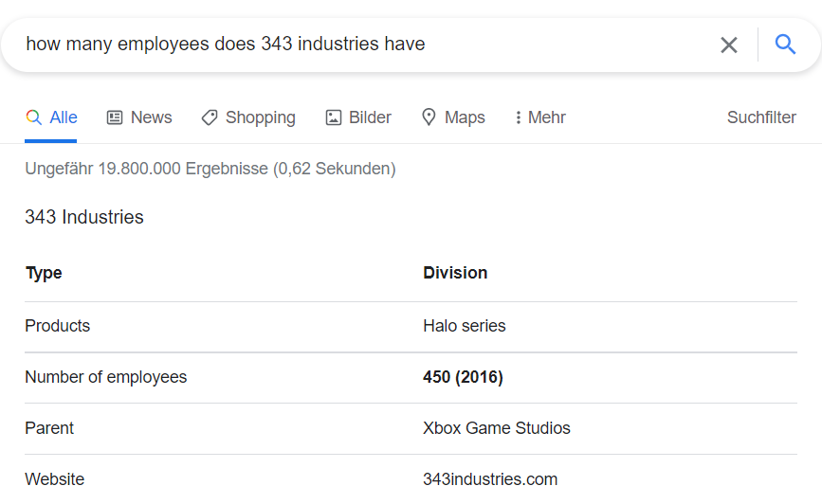Click the multicolor Alle search icon
The width and height of the screenshot is (822, 504).
[x=33, y=117]
